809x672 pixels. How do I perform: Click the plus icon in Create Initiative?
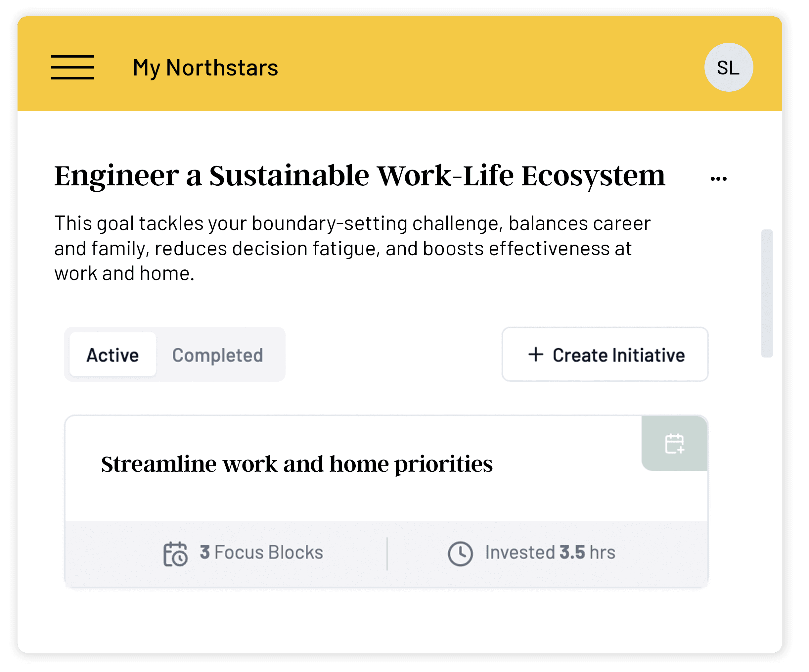point(535,354)
